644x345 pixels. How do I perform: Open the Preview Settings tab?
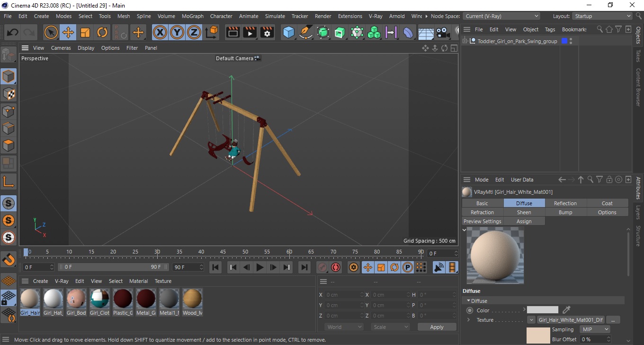coord(483,221)
